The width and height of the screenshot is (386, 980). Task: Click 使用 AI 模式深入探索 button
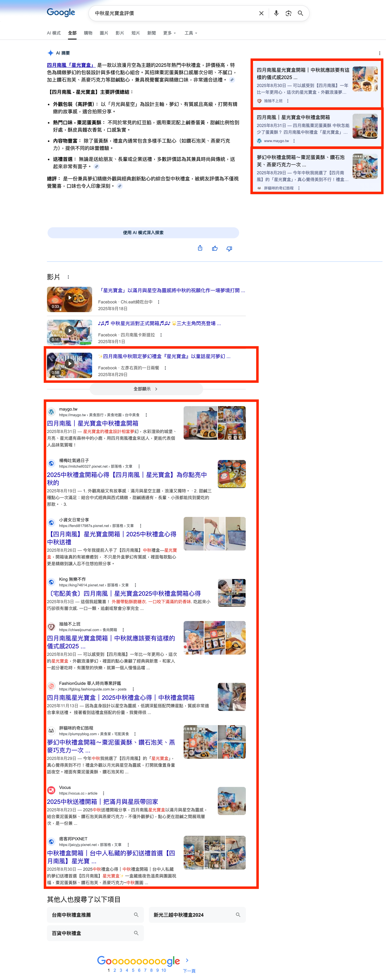(x=143, y=232)
